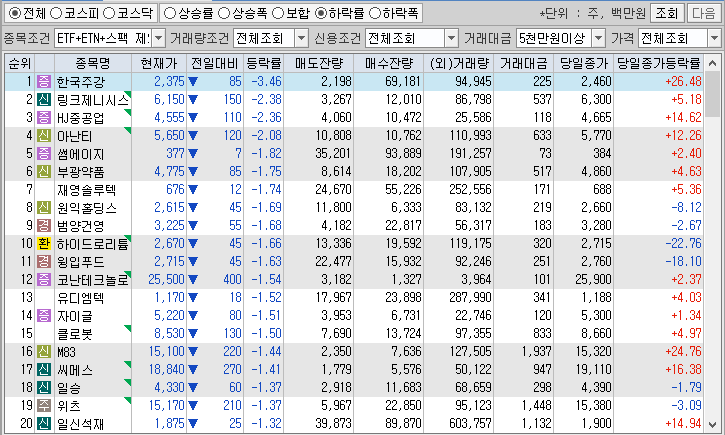Sort by the 순위 column header
The width and height of the screenshot is (725, 435).
(20, 63)
